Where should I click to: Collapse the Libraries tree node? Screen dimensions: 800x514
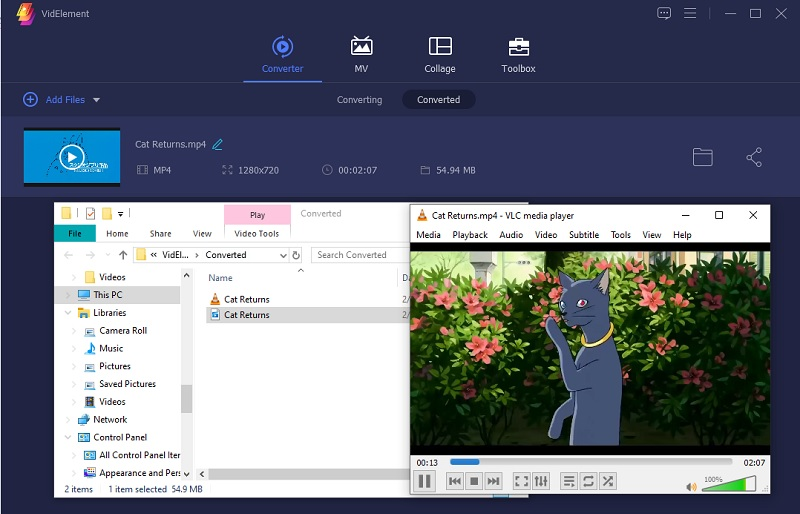[x=68, y=312]
